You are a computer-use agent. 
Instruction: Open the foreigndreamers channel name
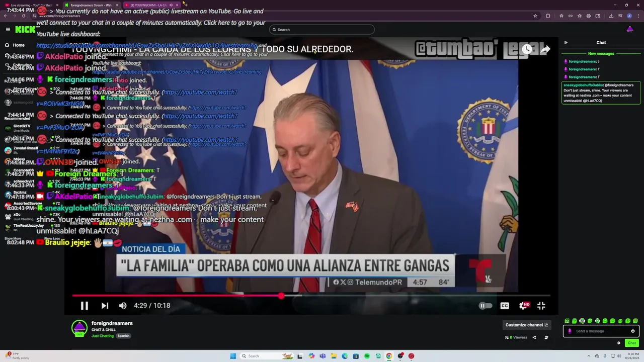click(x=112, y=323)
